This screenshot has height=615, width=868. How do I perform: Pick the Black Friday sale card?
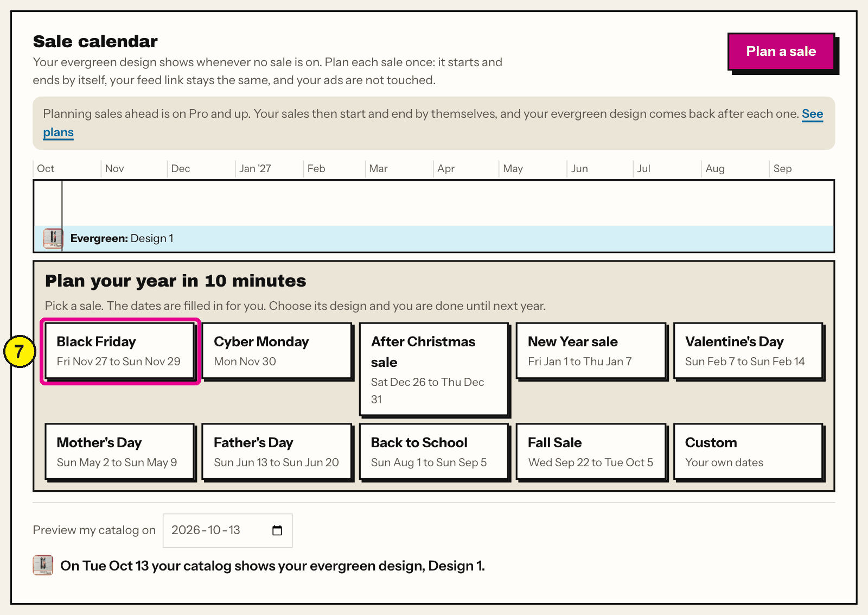coord(119,351)
